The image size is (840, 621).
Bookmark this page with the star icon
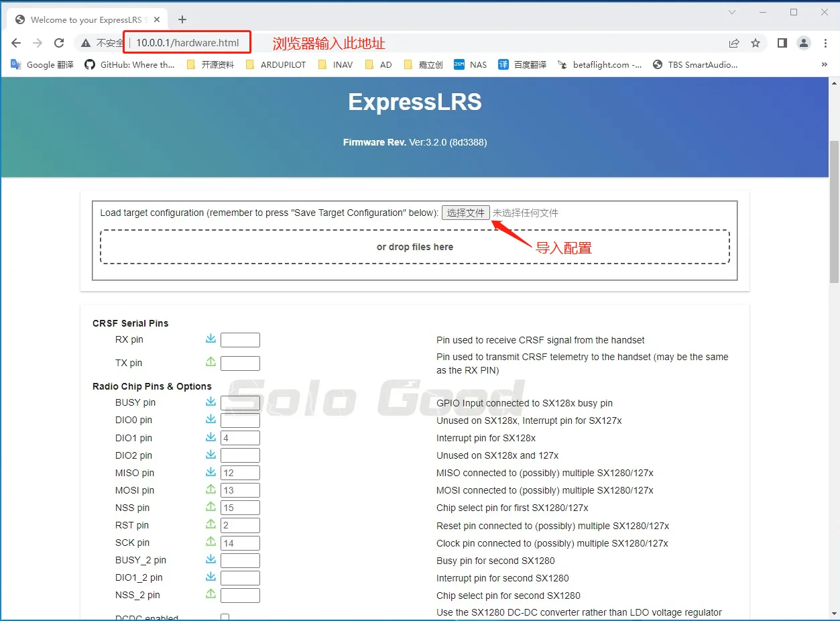tap(756, 43)
